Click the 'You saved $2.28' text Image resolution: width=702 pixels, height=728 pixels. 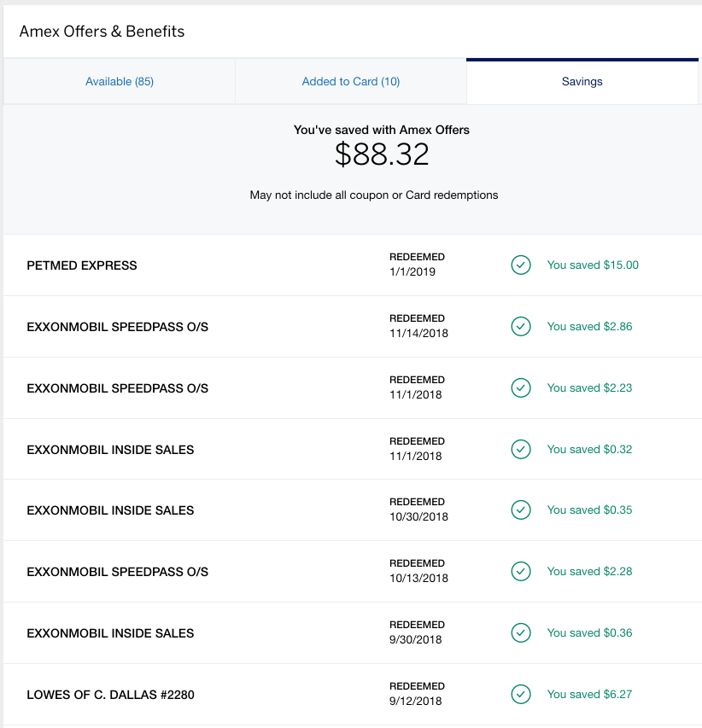589,572
